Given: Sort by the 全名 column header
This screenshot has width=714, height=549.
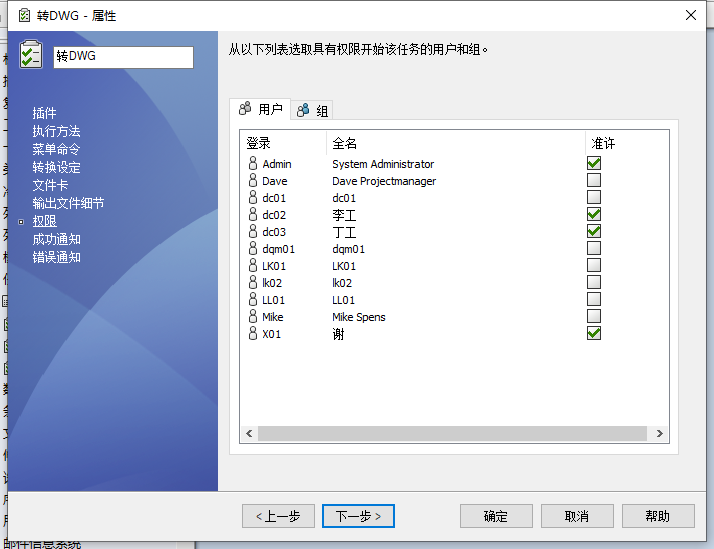Looking at the screenshot, I should click(456, 143).
